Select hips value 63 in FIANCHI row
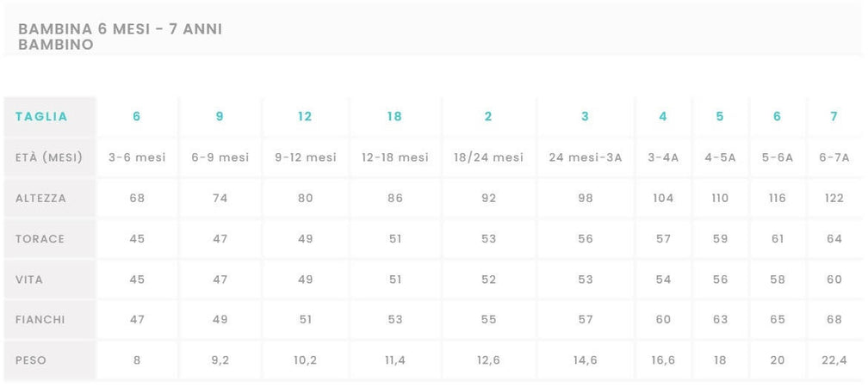 pyautogui.click(x=720, y=320)
